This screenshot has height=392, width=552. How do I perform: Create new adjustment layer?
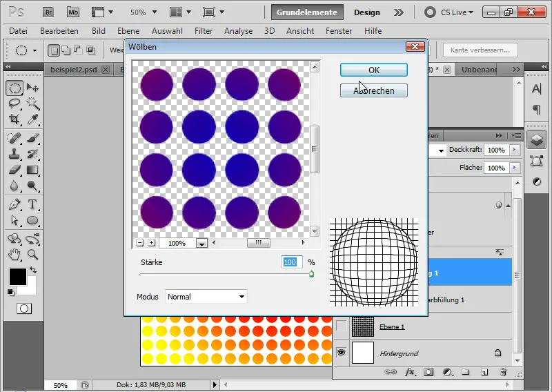click(447, 372)
